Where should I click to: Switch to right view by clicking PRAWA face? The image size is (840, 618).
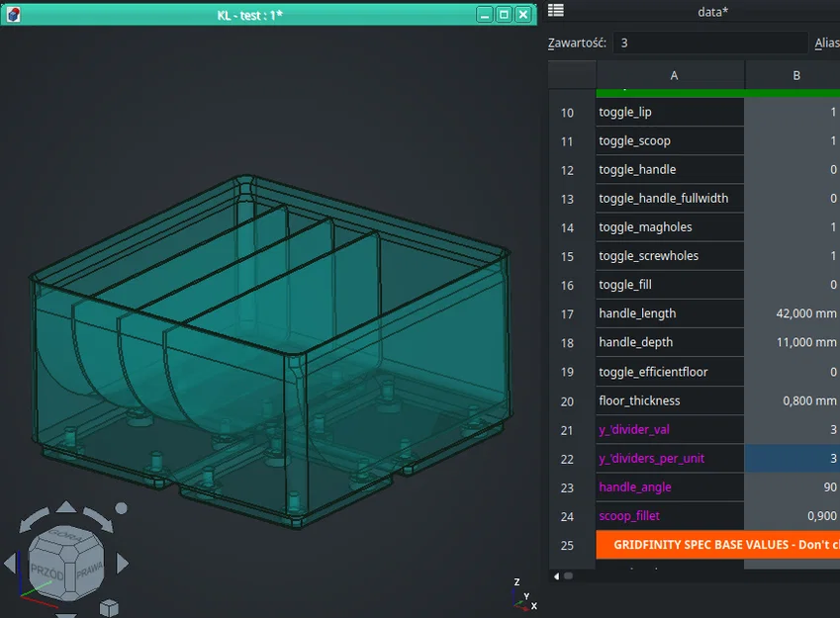90,569
